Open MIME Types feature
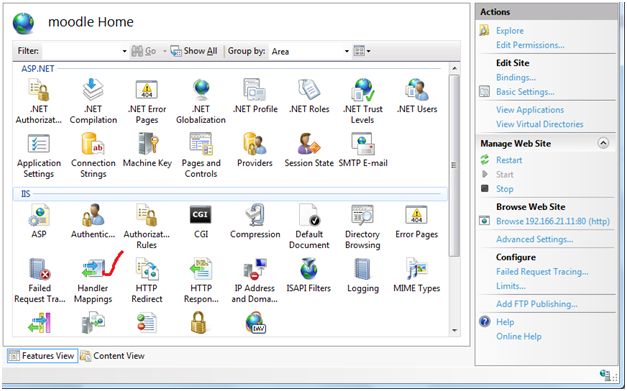 tap(417, 275)
